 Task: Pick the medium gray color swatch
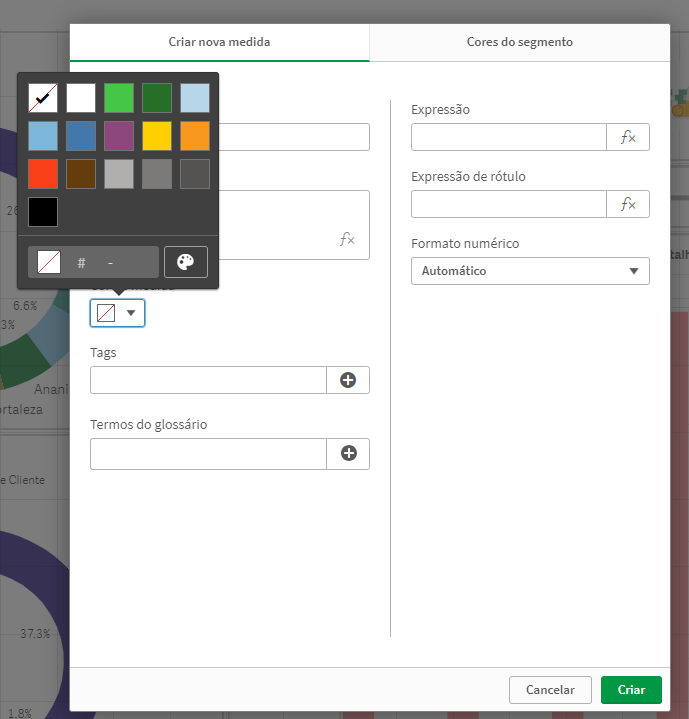(x=157, y=174)
